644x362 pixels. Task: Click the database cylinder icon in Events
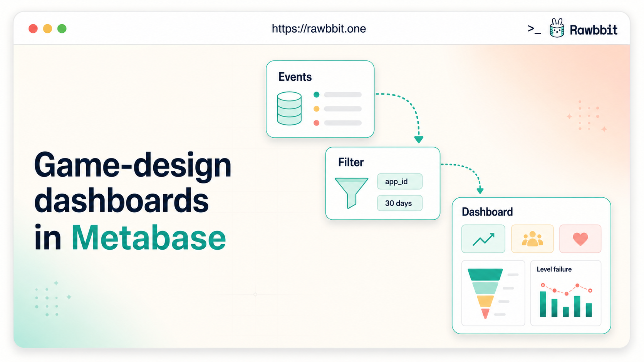pyautogui.click(x=289, y=108)
